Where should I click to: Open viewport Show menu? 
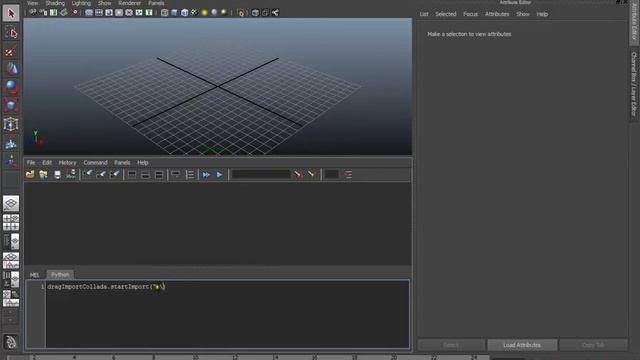click(x=104, y=3)
